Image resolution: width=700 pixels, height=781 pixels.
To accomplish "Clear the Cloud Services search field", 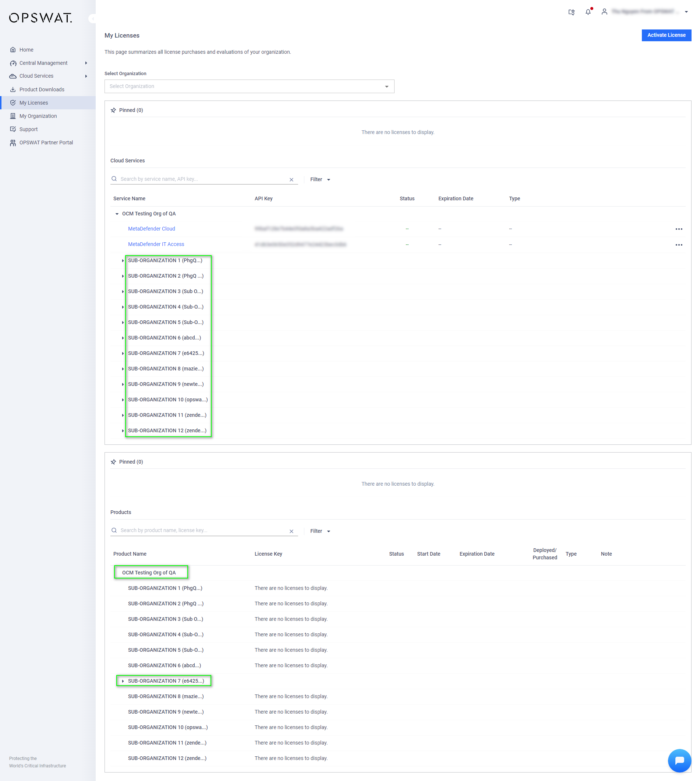I will click(x=291, y=180).
